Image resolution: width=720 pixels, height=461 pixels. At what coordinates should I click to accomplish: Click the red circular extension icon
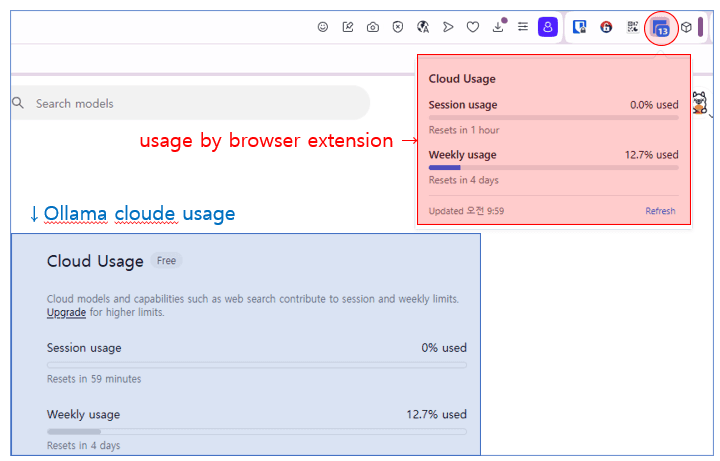point(606,27)
